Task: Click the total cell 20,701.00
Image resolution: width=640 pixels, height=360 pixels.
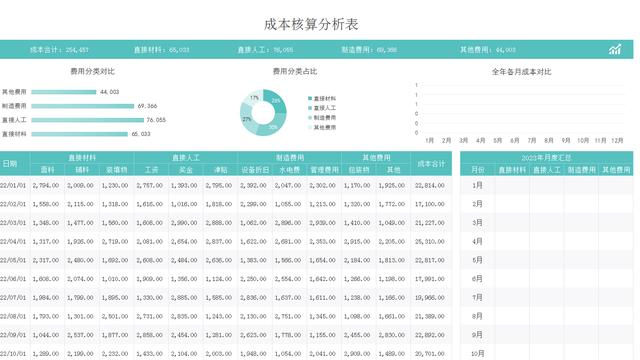Action: point(430,353)
